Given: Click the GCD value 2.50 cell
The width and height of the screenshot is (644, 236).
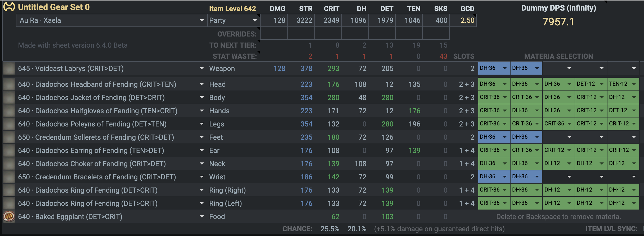Looking at the screenshot, I should 467,20.
